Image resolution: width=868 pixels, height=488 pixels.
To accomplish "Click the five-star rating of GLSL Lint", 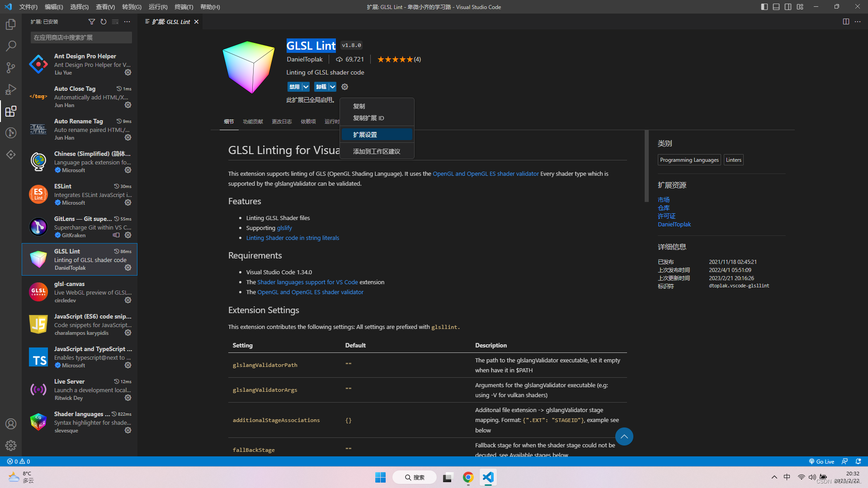I will coord(395,59).
